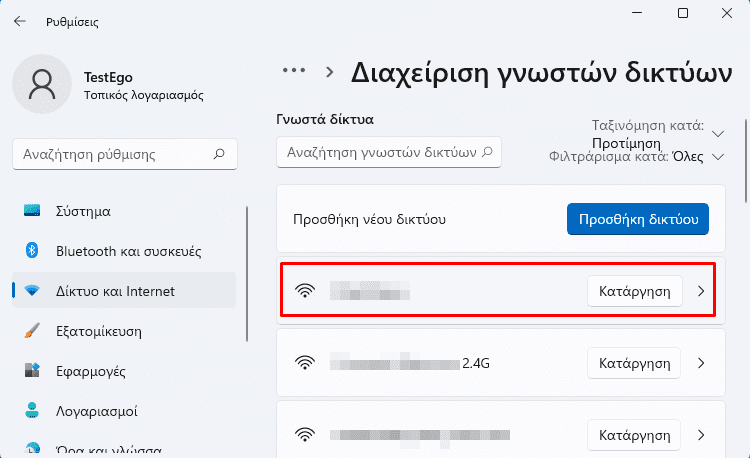The width and height of the screenshot is (750, 458).
Task: Click Προσθήκη δικτύου button
Action: [x=638, y=219]
